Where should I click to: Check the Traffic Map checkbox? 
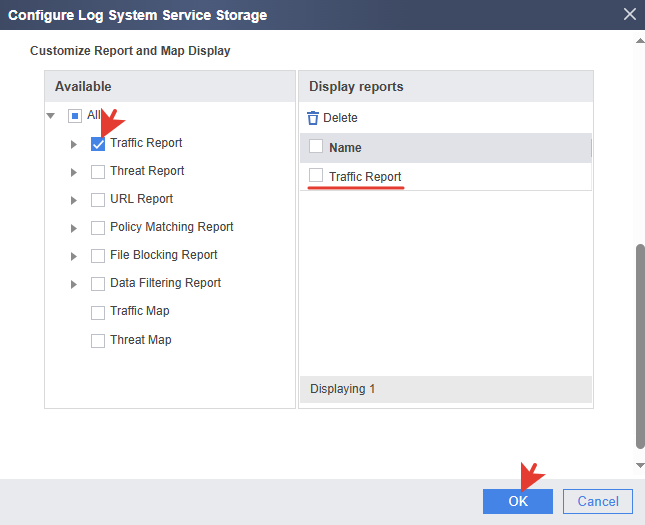(98, 312)
